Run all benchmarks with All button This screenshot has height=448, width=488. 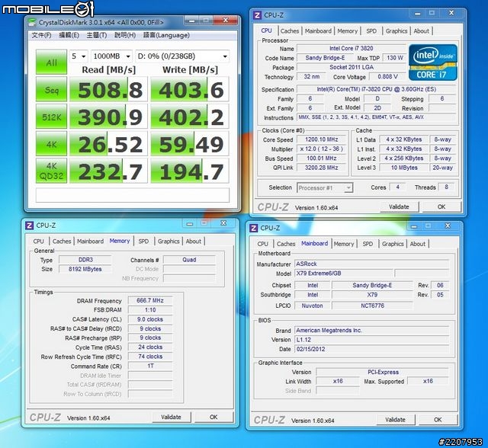[51, 62]
